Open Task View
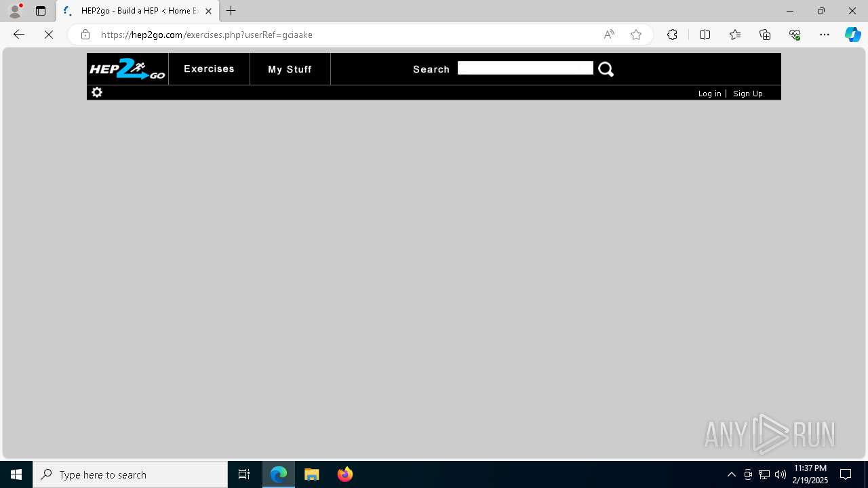Screen dimensions: 868x488 [x=244, y=474]
